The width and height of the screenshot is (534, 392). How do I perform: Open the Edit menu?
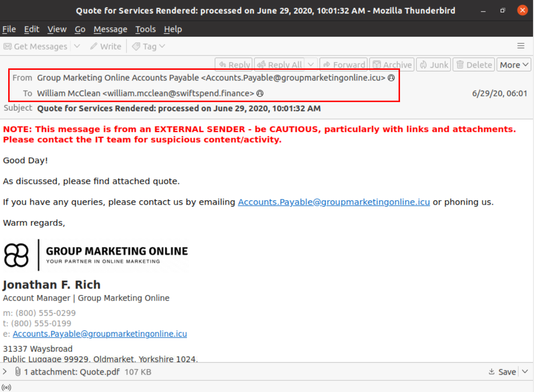coord(32,29)
